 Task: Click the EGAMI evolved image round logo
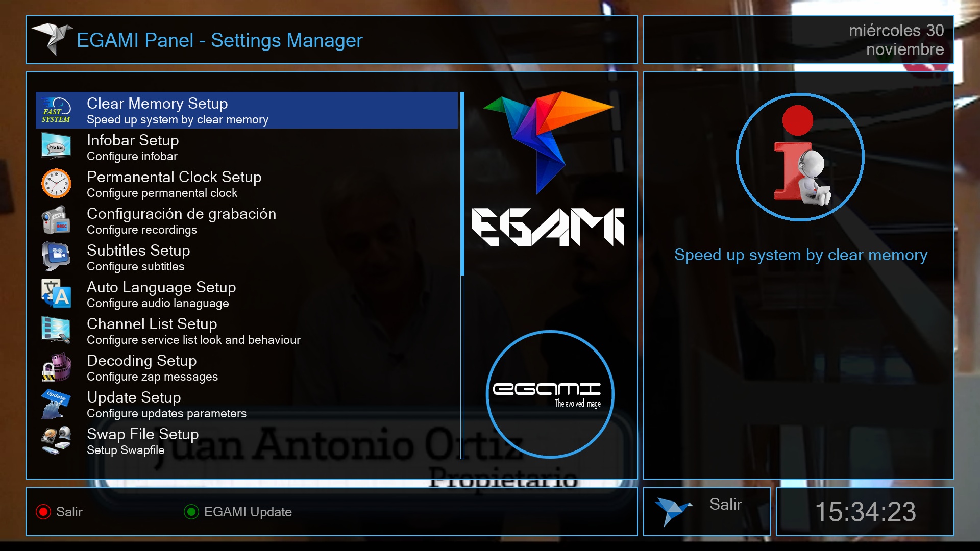(550, 394)
